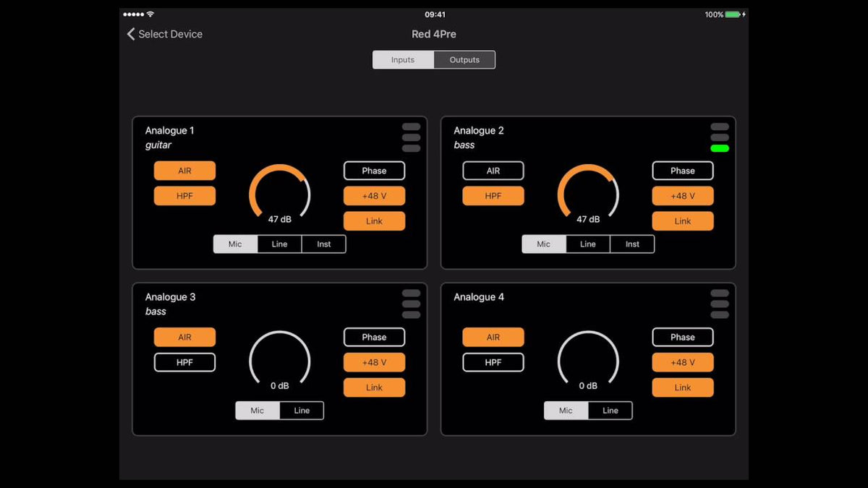Go back to Select Device
This screenshot has width=868, height=488.
tap(165, 34)
